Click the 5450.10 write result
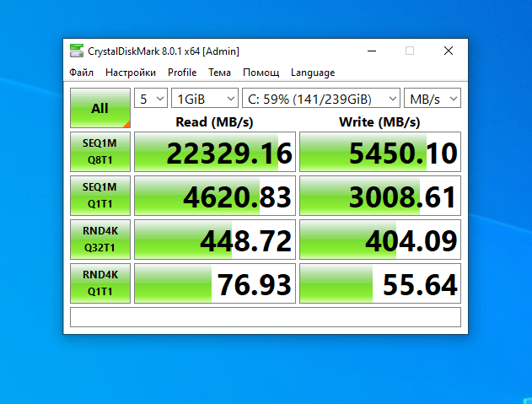 tap(380, 152)
